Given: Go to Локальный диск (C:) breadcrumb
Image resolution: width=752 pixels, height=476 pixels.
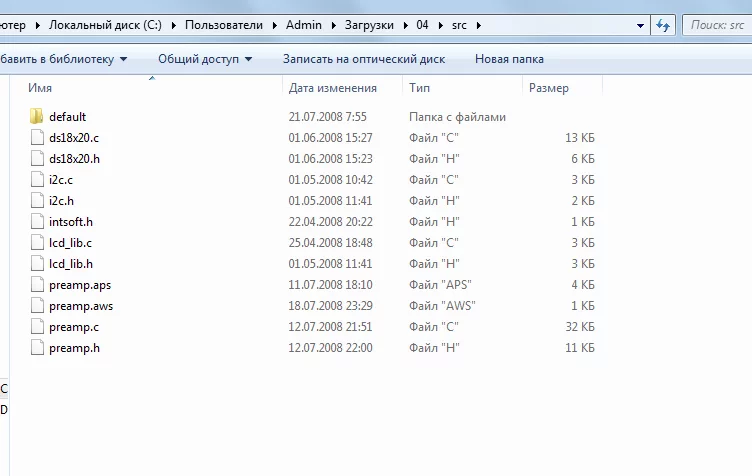Looking at the screenshot, I should [x=105, y=25].
